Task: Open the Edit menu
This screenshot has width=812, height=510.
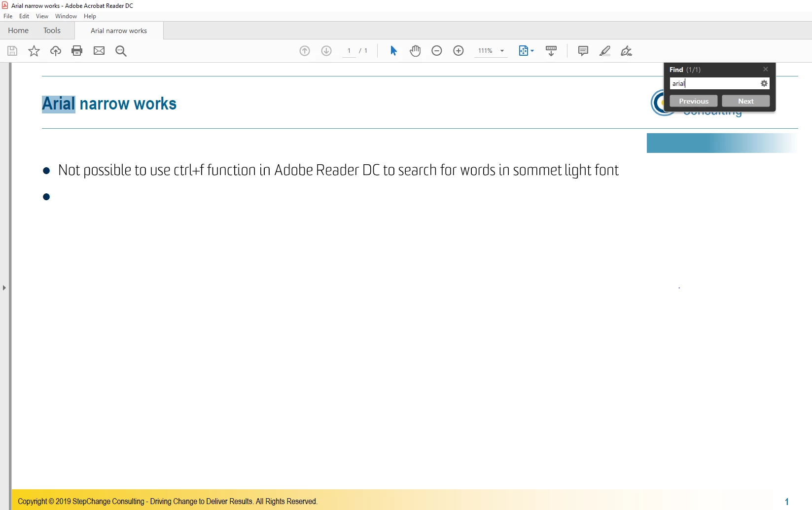Action: 24,16
